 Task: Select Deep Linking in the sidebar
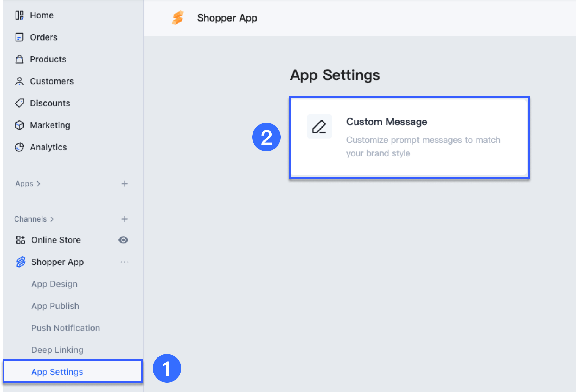pyautogui.click(x=57, y=350)
